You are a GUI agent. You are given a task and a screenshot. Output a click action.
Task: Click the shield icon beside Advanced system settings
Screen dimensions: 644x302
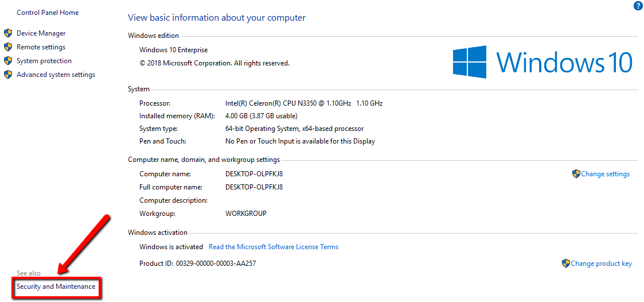[x=8, y=75]
